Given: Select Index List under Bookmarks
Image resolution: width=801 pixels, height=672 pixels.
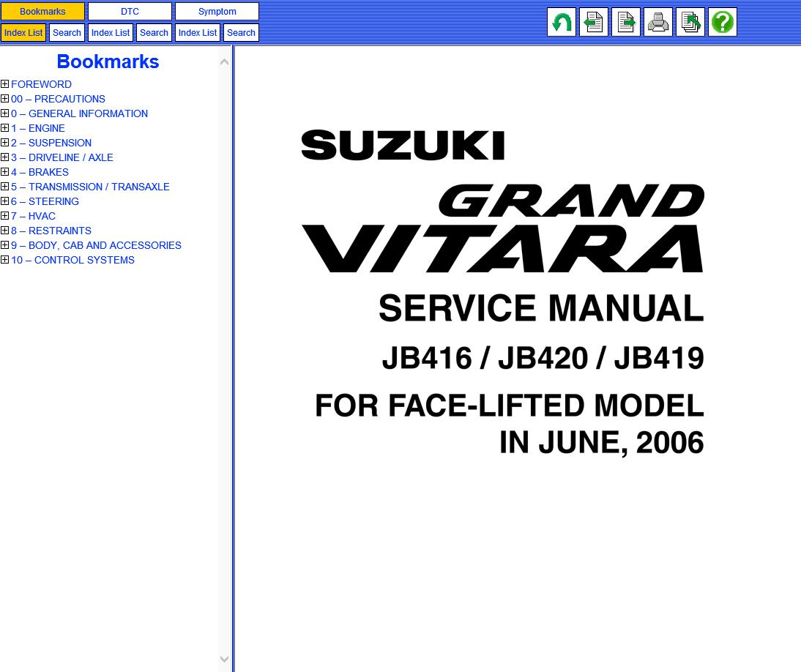Looking at the screenshot, I should [x=23, y=33].
